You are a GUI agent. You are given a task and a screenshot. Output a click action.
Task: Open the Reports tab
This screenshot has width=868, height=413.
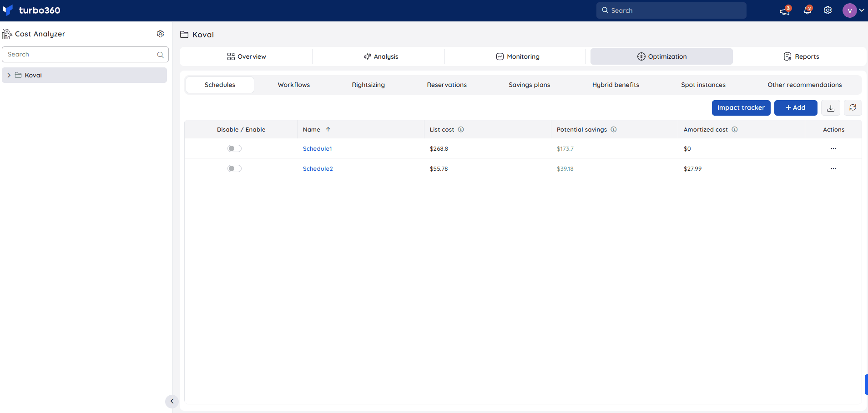(x=801, y=56)
